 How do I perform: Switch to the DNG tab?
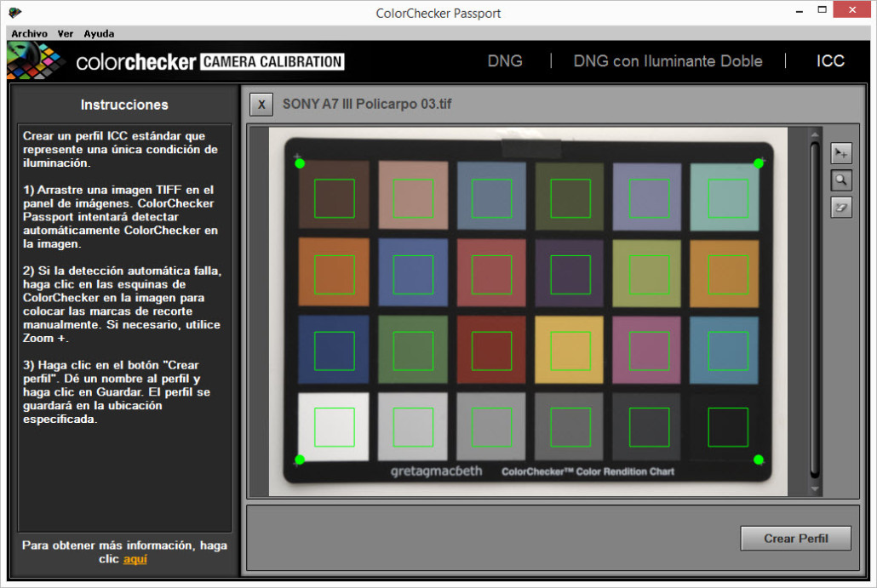click(505, 61)
